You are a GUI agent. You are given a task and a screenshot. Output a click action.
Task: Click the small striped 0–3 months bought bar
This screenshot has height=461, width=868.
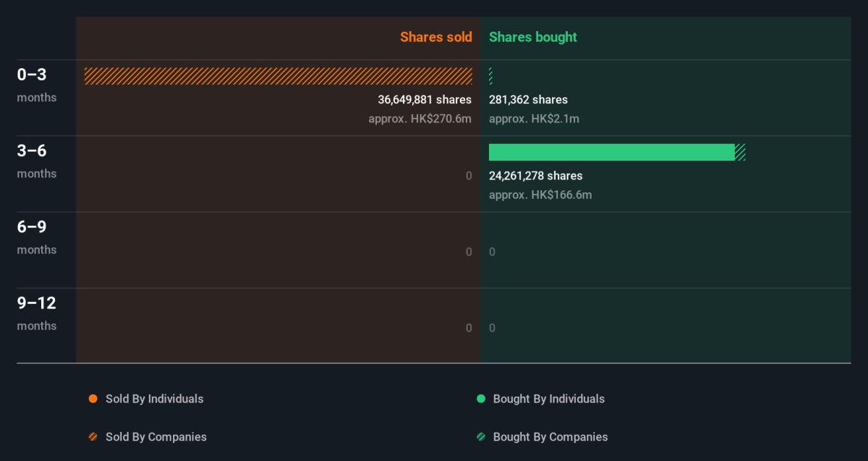click(490, 76)
